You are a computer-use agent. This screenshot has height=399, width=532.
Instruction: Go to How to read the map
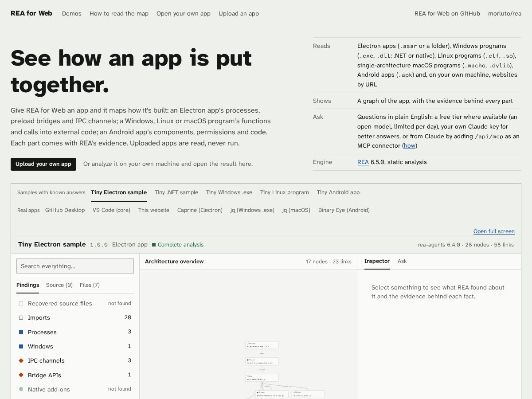click(119, 13)
